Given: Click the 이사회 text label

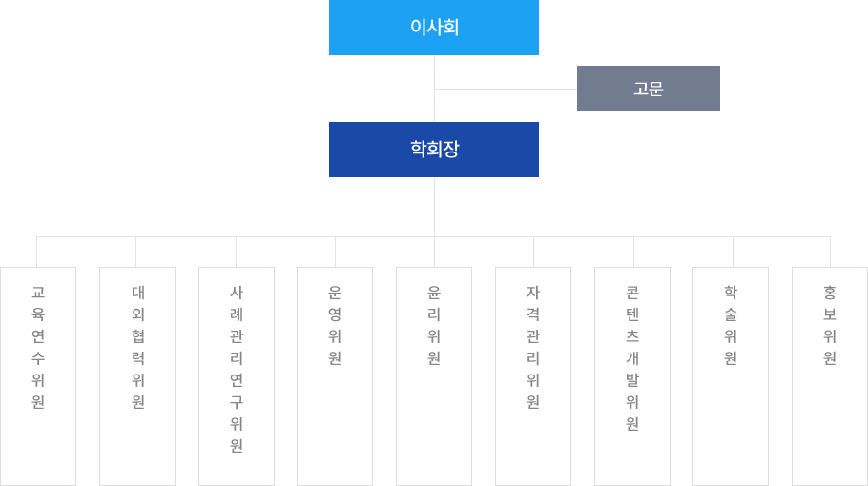Looking at the screenshot, I should [434, 27].
